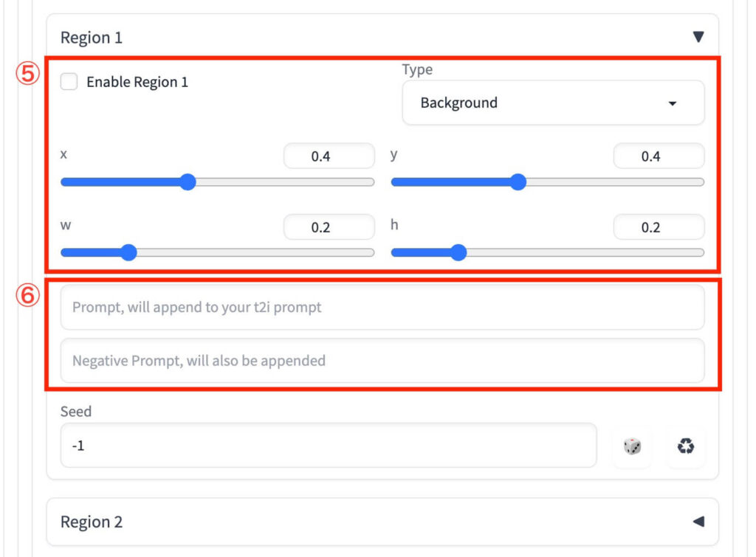Collapse the Region 1 section
This screenshot has height=557, width=756.
pyautogui.click(x=698, y=37)
